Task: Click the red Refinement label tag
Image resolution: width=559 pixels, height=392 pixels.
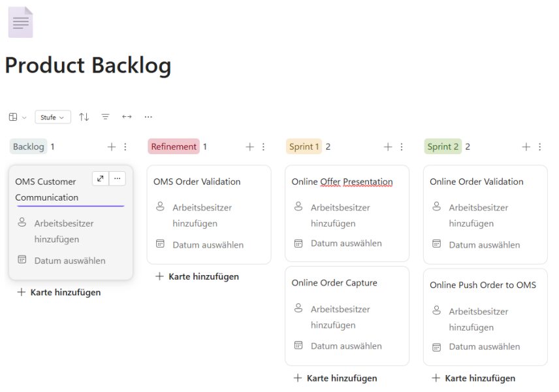Action: coord(172,147)
